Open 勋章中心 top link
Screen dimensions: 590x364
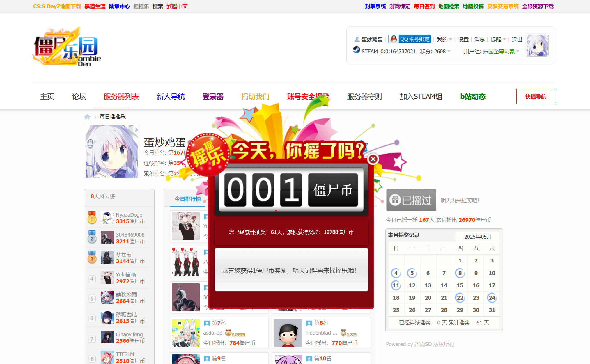click(119, 6)
